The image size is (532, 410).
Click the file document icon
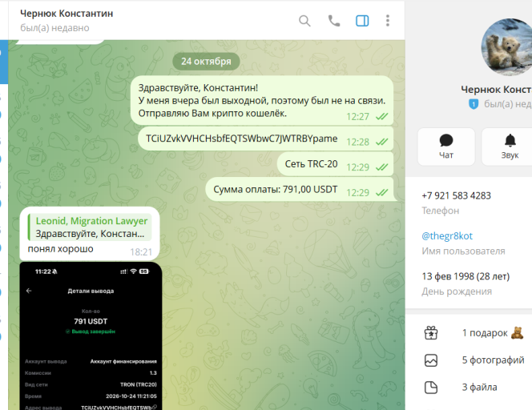pos(431,388)
